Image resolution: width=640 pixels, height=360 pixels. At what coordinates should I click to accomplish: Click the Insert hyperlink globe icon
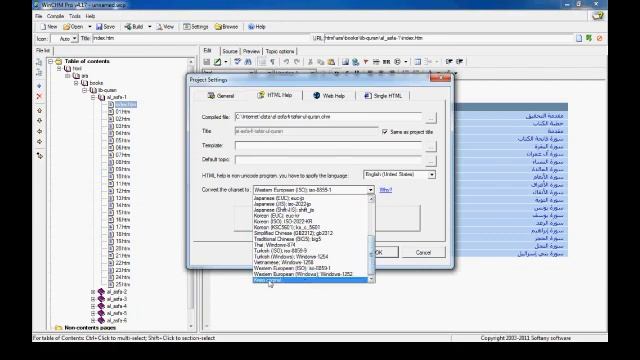click(356, 62)
